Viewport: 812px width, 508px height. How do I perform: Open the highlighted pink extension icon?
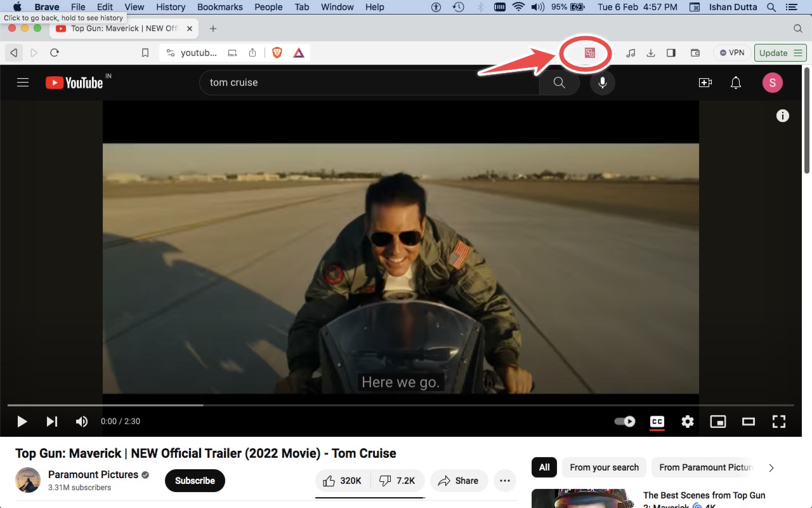click(589, 53)
